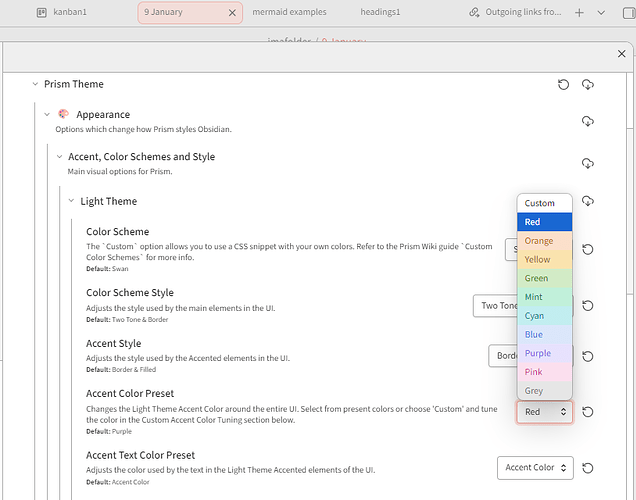The height and width of the screenshot is (500, 636).
Task: Pick Blue accent color option
Action: tap(545, 334)
